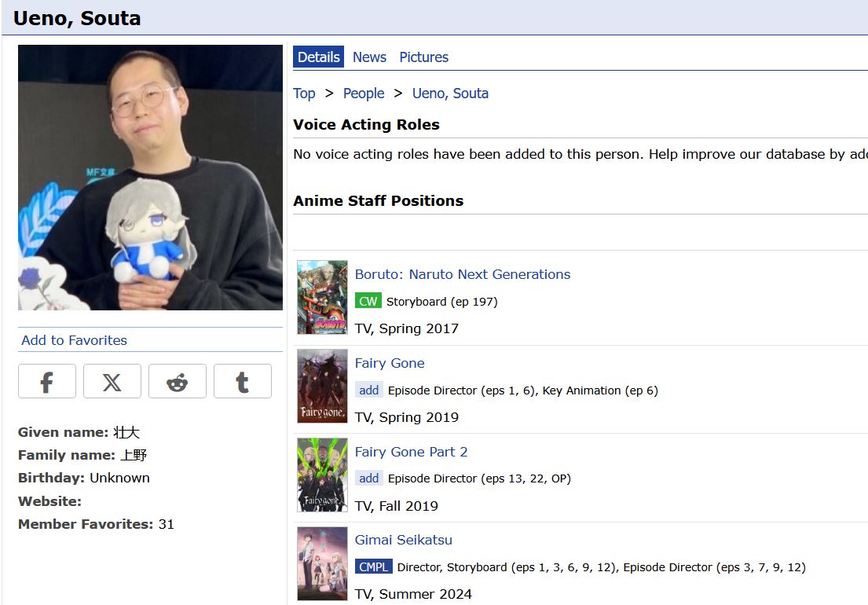868x605 pixels.
Task: Share on Facebook icon button
Action: [47, 381]
